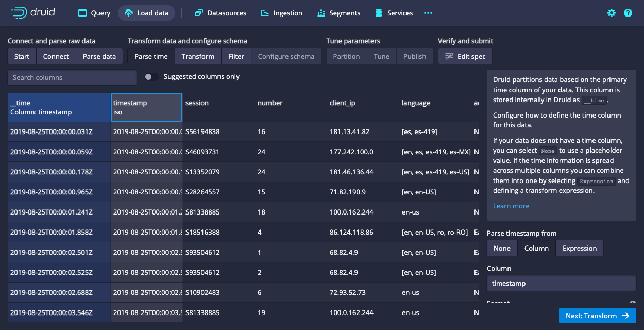Open the Learn more link
Viewport: 644px width, 330px height.
click(511, 206)
